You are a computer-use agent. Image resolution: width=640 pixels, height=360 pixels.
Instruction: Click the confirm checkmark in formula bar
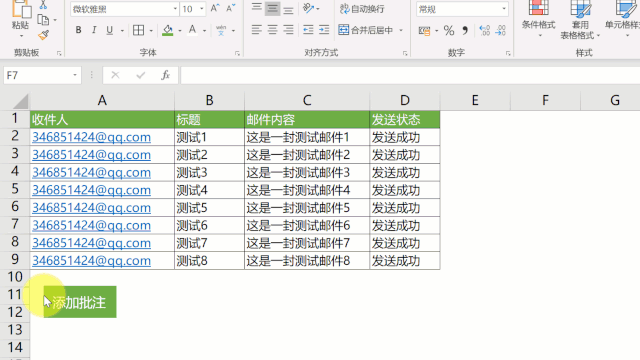click(141, 75)
